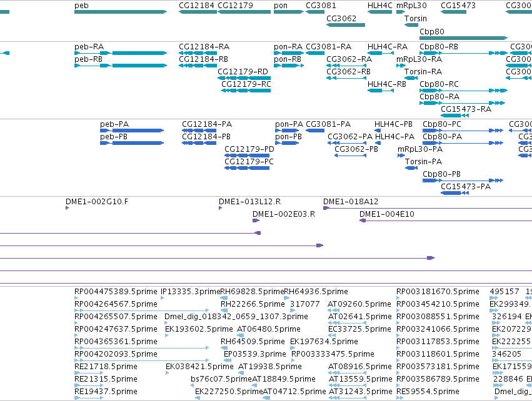Click the CG15473 gene label
This screenshot has height=401, width=532.
458,6
